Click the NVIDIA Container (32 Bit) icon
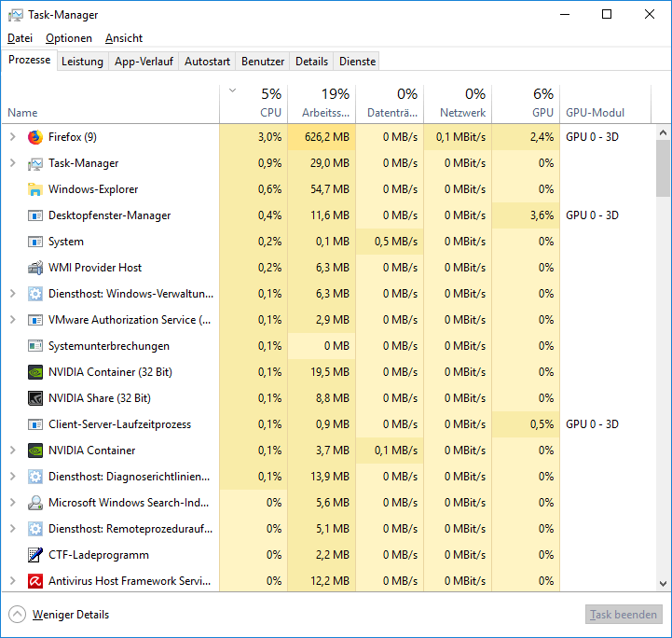 [x=35, y=372]
